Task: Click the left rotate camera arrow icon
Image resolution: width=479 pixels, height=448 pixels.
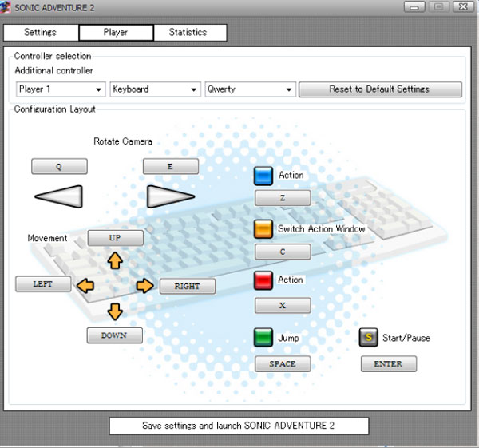Action: 58,196
